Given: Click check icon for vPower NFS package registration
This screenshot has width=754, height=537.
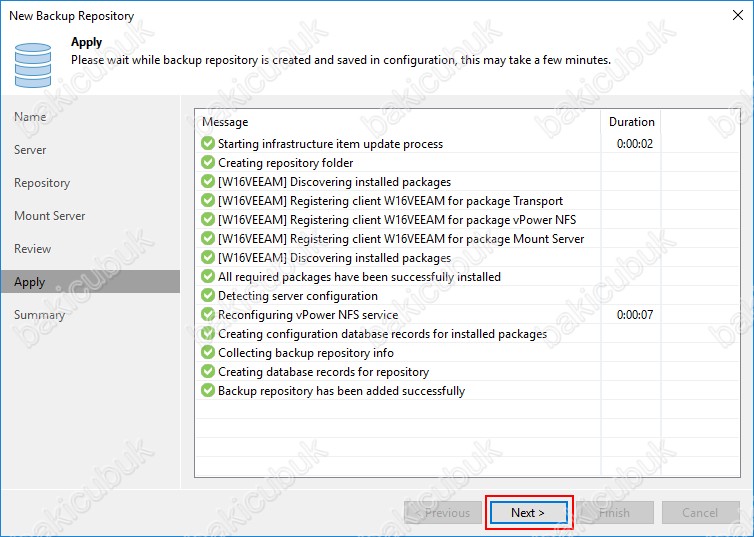Looking at the screenshot, I should coord(208,220).
